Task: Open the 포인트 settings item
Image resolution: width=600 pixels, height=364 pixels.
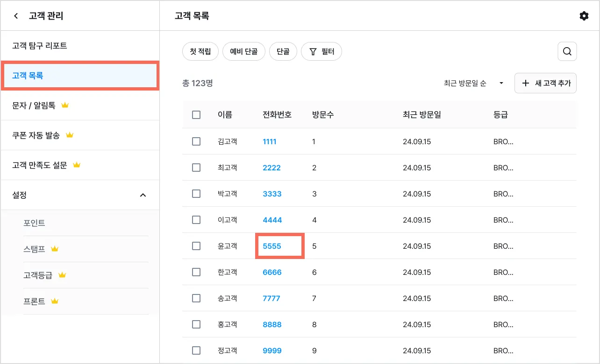Action: 35,223
